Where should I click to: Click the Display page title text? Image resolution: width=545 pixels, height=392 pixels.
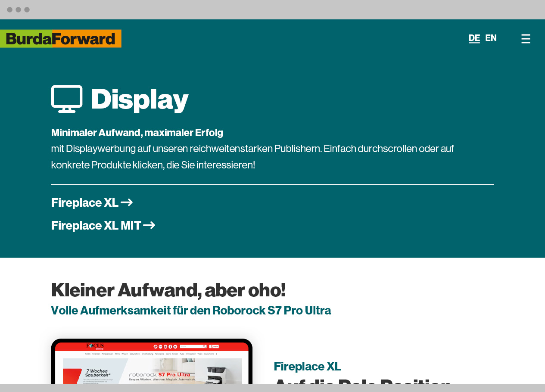click(x=140, y=99)
